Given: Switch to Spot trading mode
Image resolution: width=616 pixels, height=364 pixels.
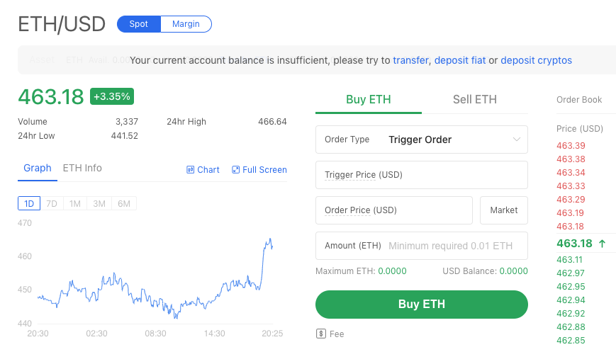Looking at the screenshot, I should [x=139, y=24].
